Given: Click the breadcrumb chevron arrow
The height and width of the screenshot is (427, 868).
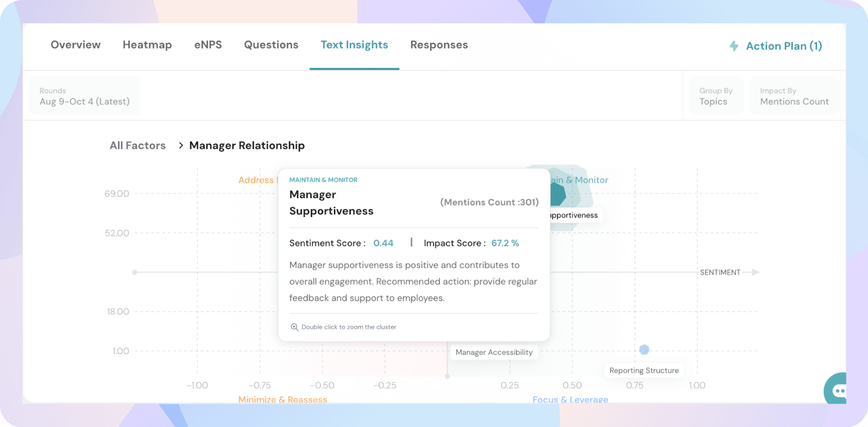Looking at the screenshot, I should click(181, 145).
